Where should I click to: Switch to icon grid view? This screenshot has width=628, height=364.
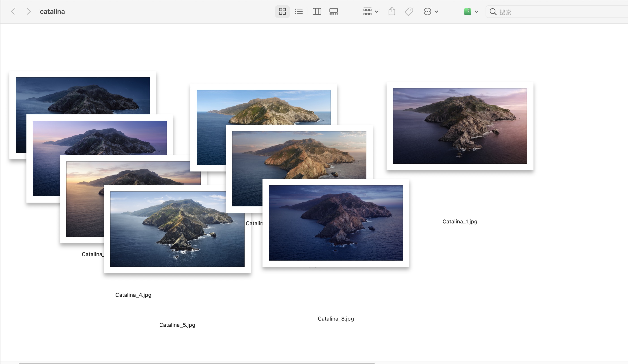pos(282,11)
